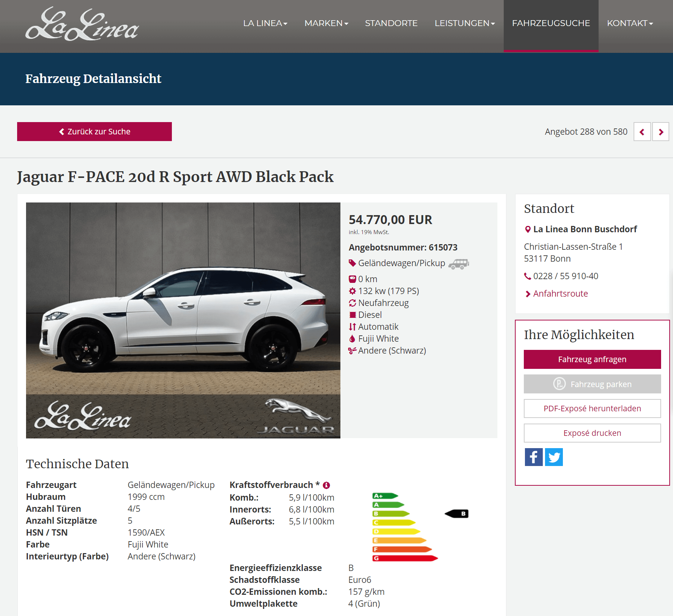Open the LA LINEA dropdown menu

pos(265,23)
